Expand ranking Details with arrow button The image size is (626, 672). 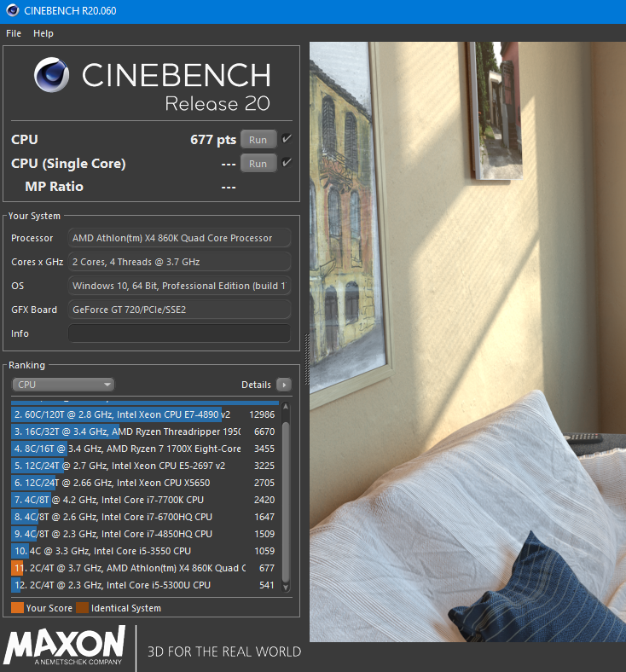284,385
